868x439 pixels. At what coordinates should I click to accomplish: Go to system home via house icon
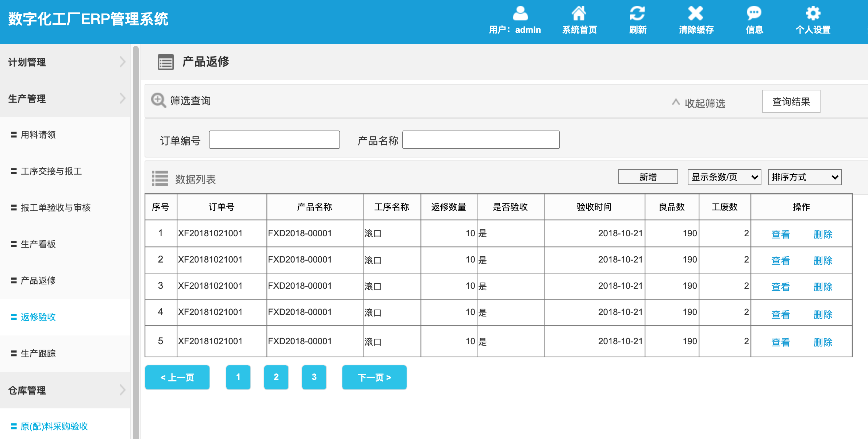579,14
